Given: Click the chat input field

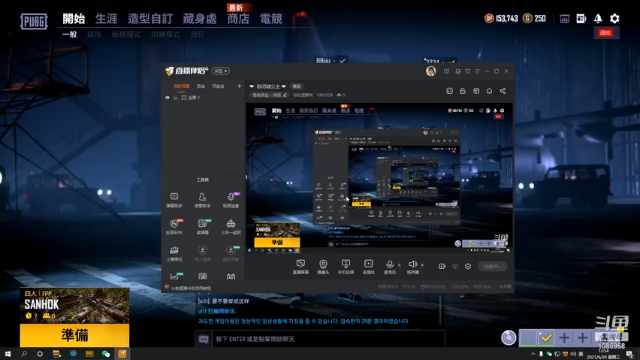Looking at the screenshot, I should click(328, 339).
